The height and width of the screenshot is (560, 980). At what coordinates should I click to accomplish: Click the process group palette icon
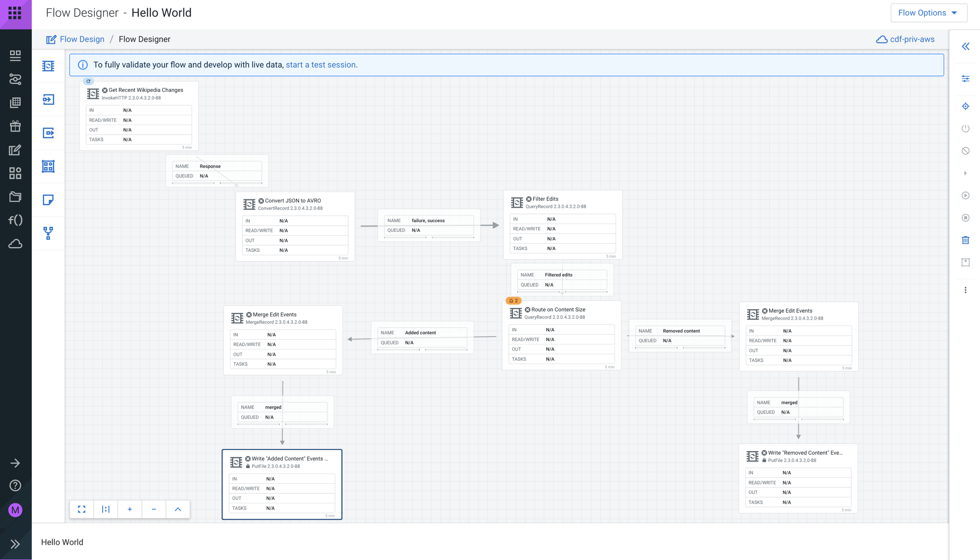click(x=48, y=166)
